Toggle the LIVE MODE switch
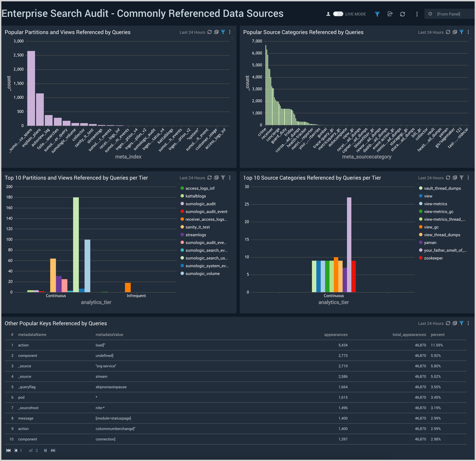 pos(338,14)
